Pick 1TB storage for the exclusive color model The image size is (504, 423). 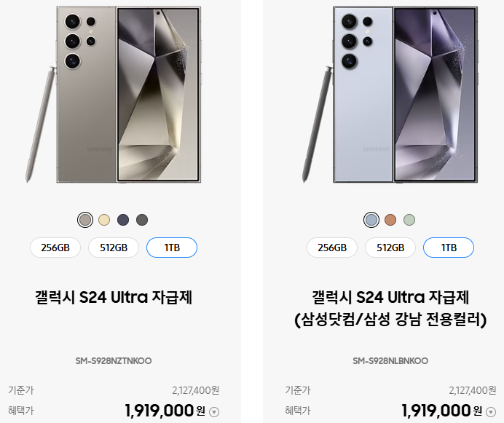coord(449,248)
